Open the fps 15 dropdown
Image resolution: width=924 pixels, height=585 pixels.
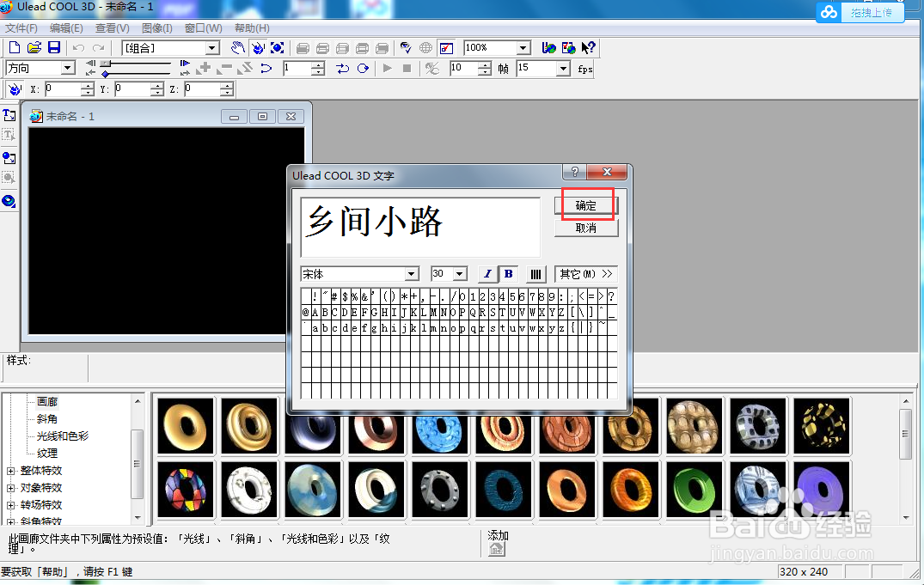(564, 69)
